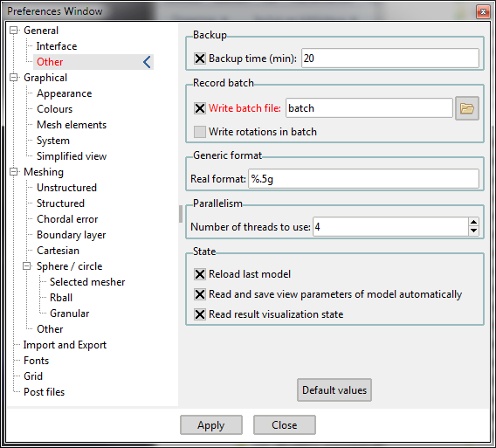
Task: Select Selected mesher item
Action: [x=87, y=282]
